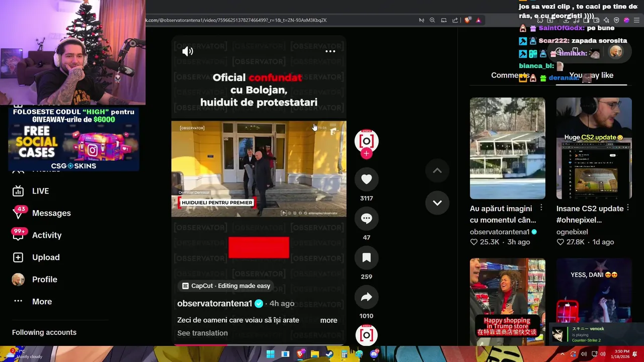644x362 pixels.
Task: Open the 'Huge CS2 update' video thumbnail
Action: tap(594, 148)
